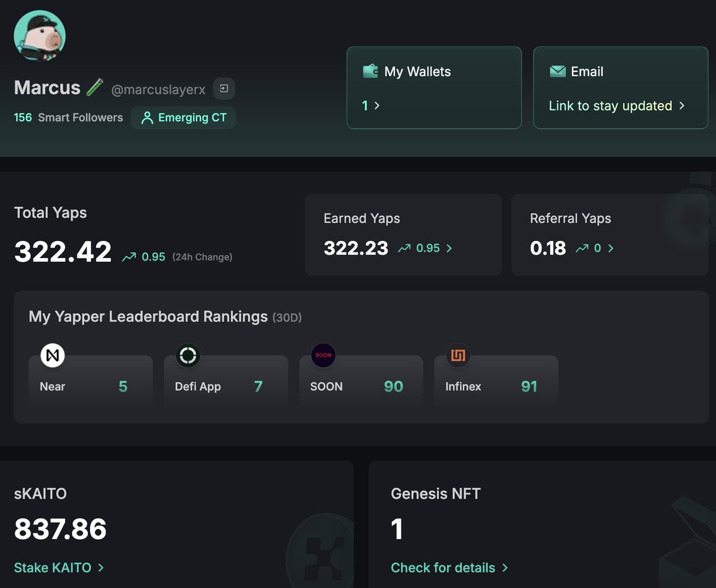Click the (24h Change) label

pos(202,257)
